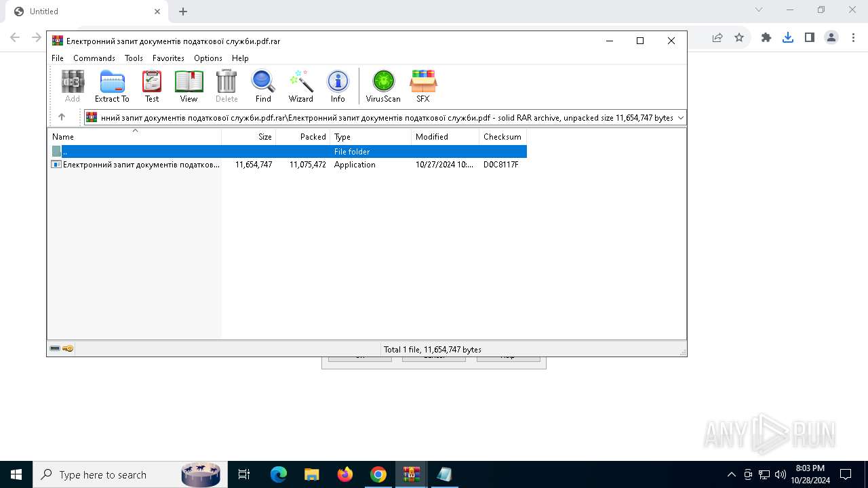
Task: Open notification center icon
Action: click(846, 474)
